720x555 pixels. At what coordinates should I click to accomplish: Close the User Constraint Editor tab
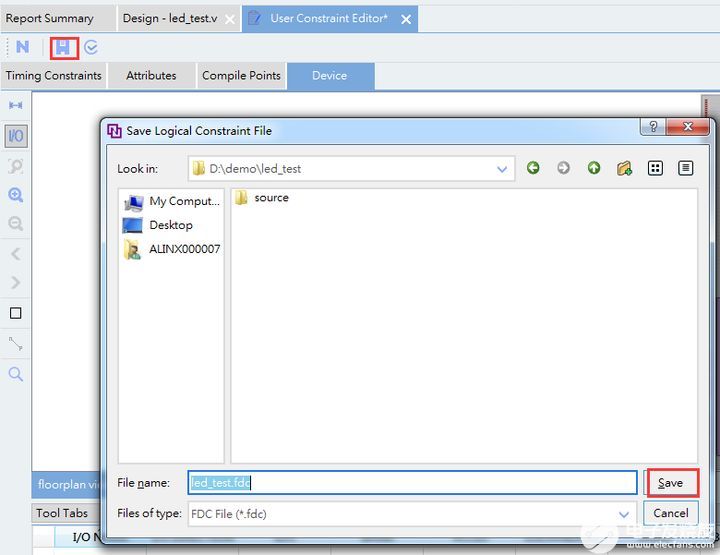click(x=406, y=19)
